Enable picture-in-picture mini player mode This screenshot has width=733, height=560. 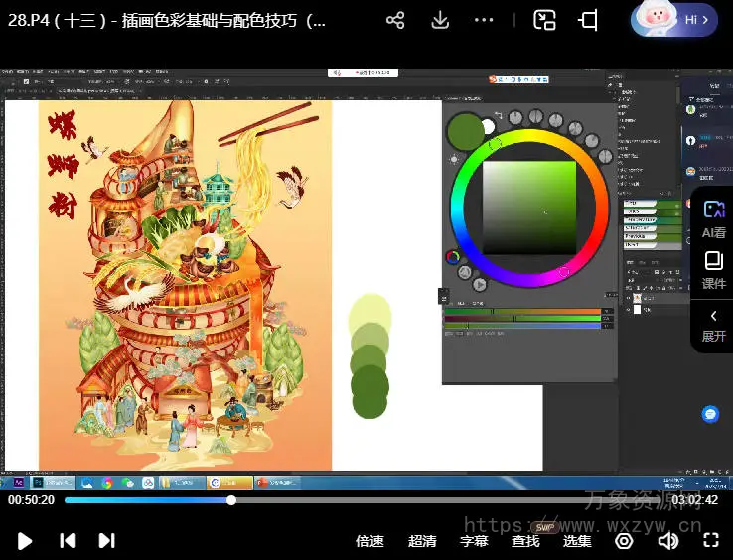(544, 21)
